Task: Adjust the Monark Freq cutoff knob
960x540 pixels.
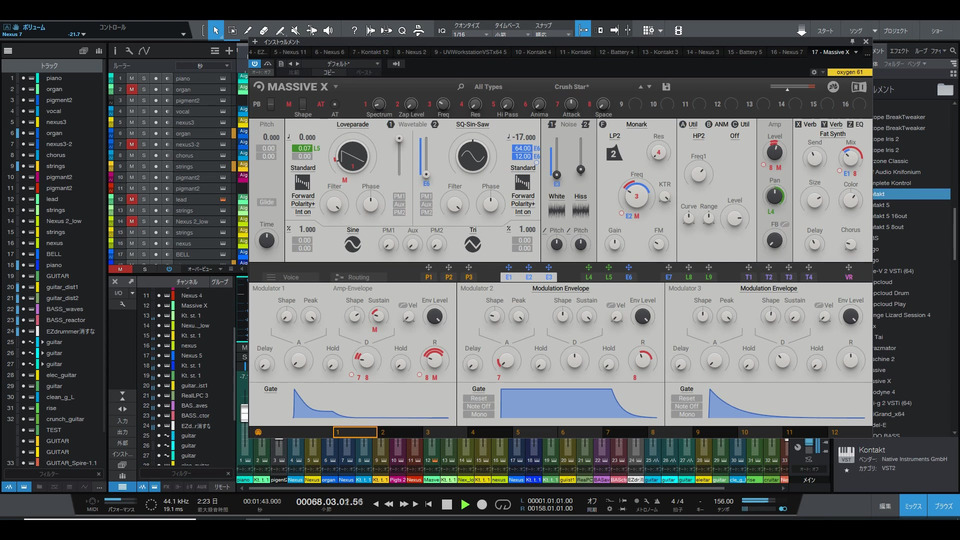Action: 636,196
